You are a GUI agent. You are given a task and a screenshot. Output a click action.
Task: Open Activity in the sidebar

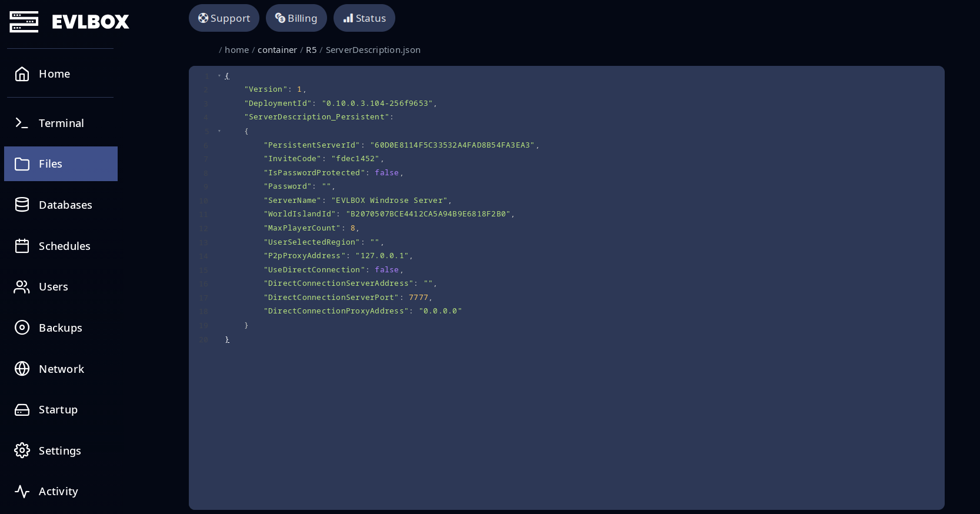[x=61, y=491]
